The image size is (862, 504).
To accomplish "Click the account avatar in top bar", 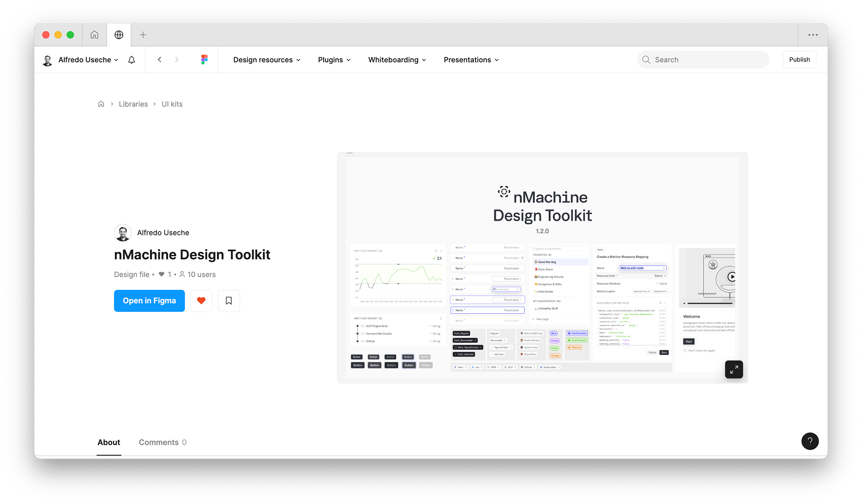I will coord(48,60).
